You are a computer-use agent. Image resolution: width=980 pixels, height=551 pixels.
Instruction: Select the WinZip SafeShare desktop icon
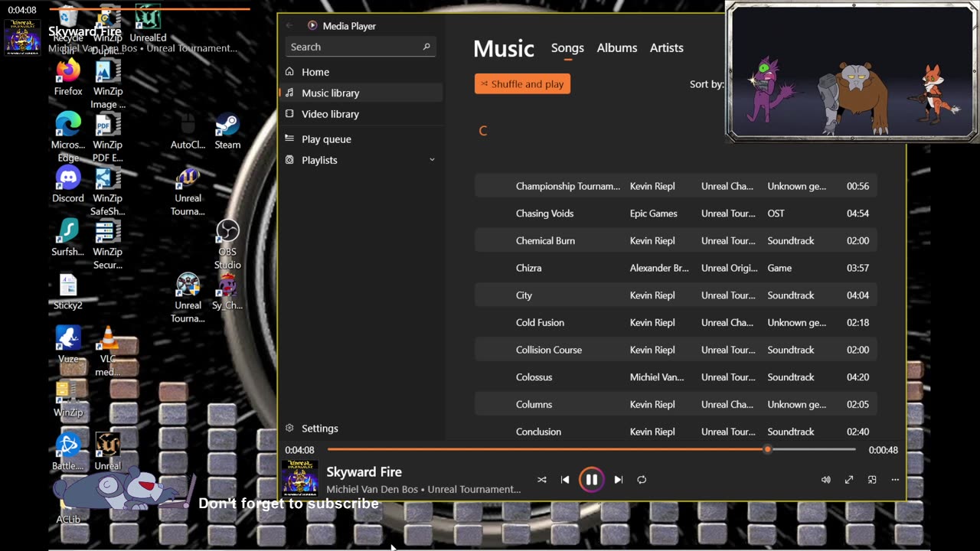coord(108,191)
